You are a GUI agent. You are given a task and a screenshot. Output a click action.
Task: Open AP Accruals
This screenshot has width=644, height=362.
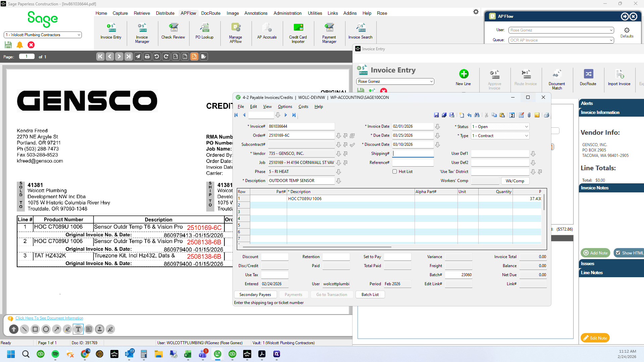(267, 32)
